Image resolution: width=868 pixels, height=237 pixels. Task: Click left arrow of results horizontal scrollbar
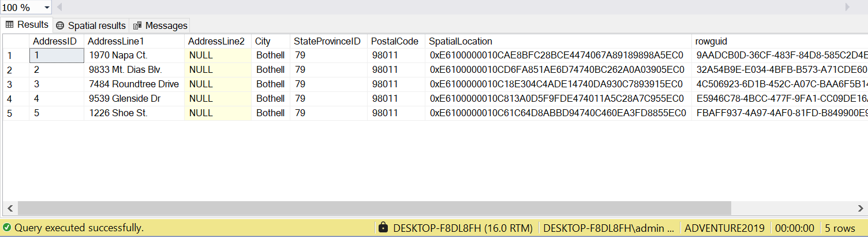click(9, 208)
